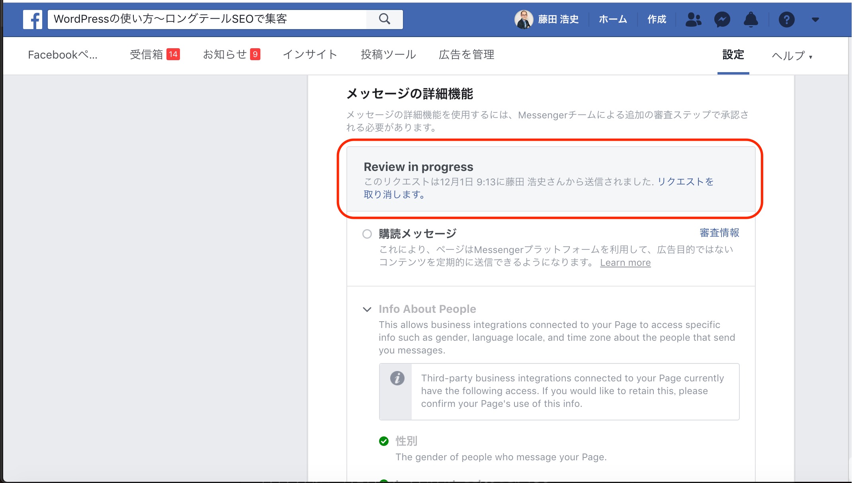Viewport: 868px width, 483px height.
Task: Click the Info About People title
Action: tap(427, 309)
